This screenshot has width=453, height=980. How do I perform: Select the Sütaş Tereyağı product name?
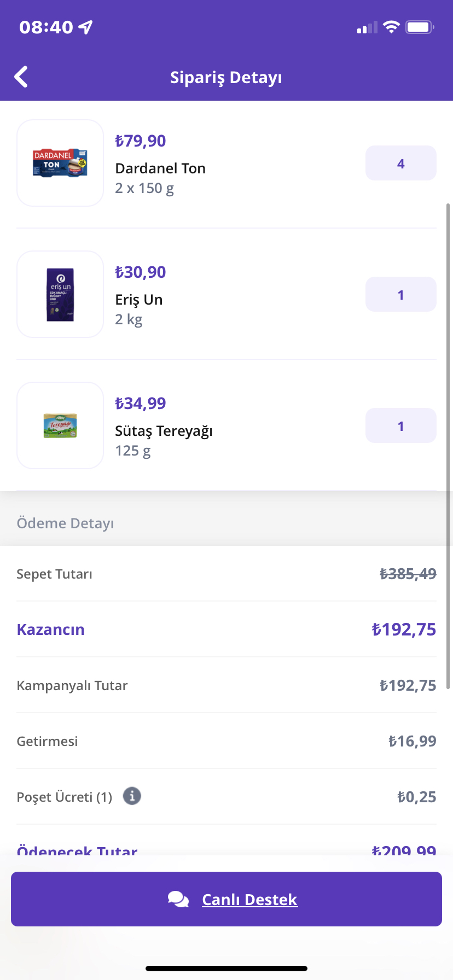pos(164,431)
